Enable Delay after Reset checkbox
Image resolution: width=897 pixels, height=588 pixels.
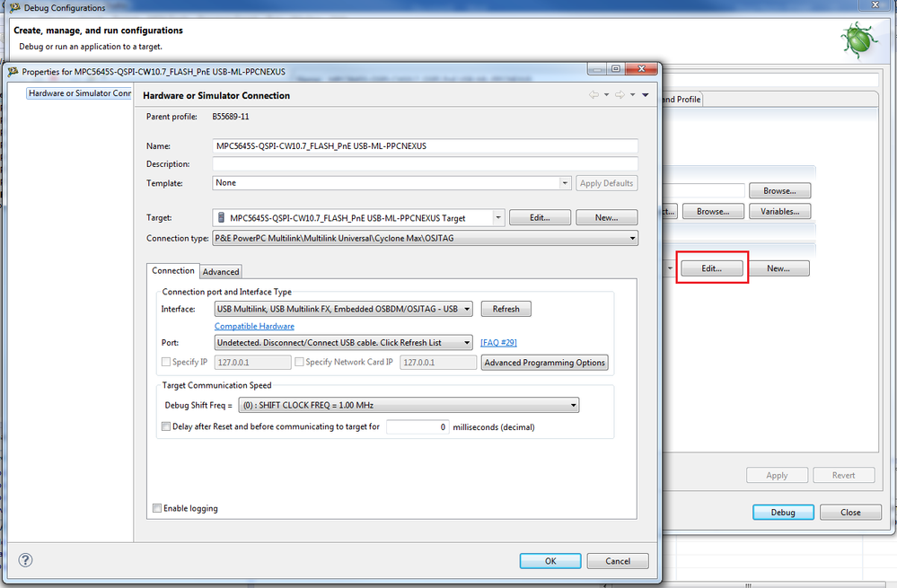click(x=166, y=426)
